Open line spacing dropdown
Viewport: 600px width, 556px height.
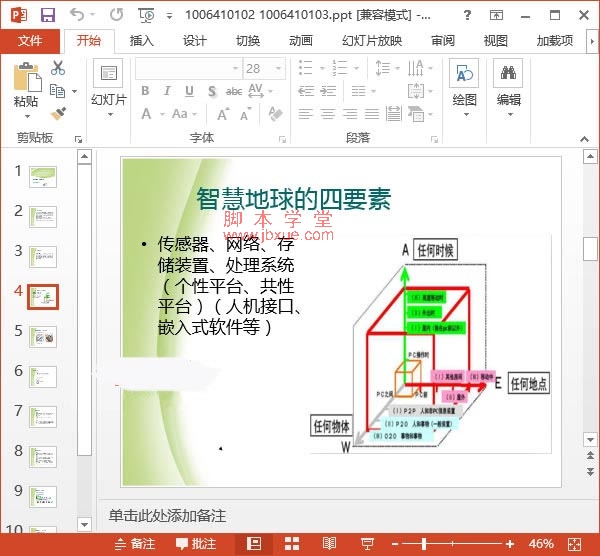click(388, 68)
